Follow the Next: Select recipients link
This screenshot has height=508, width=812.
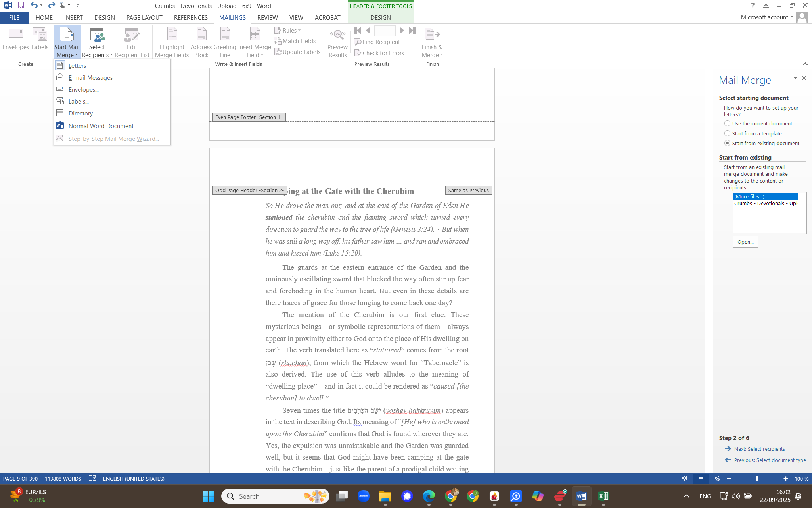pos(759,449)
